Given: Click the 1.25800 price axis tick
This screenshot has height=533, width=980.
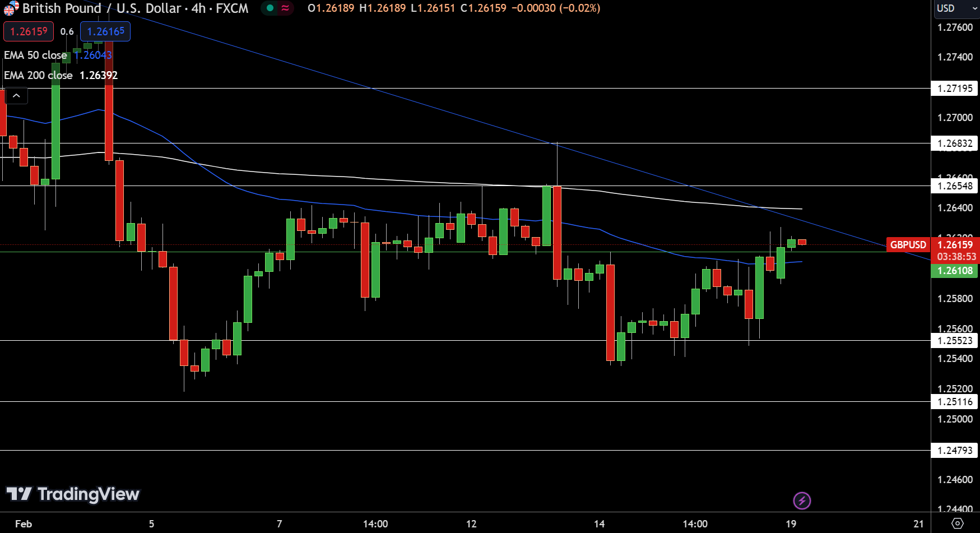Looking at the screenshot, I should pyautogui.click(x=955, y=299).
